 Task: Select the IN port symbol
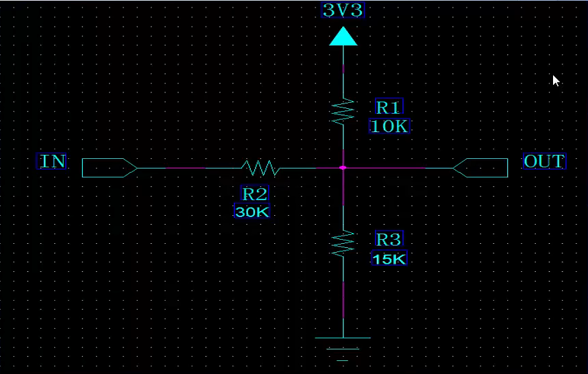click(110, 168)
